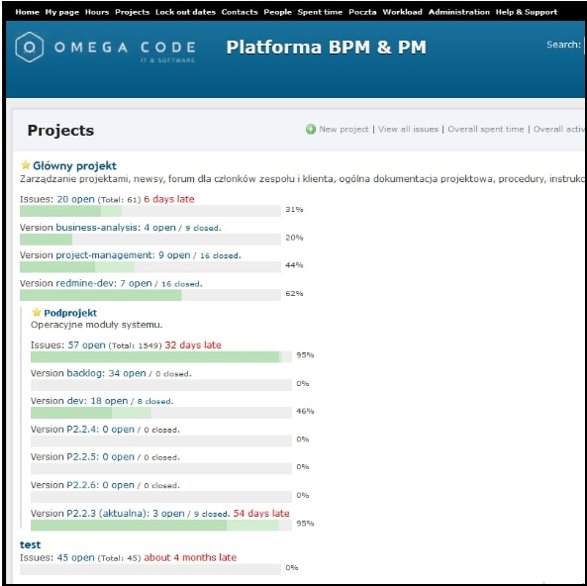Open version P2.2.6 link
This screenshot has height=586, width=587.
coord(82,485)
